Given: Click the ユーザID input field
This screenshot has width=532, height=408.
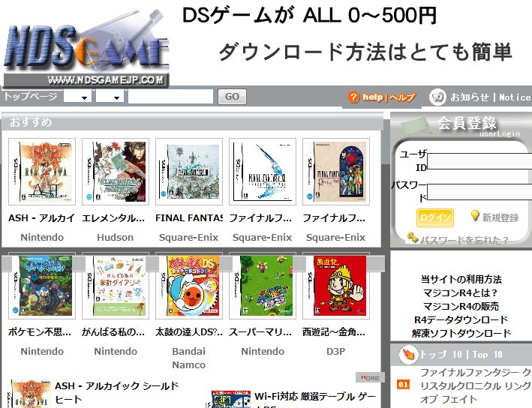Looking at the screenshot, I should pyautogui.click(x=479, y=161).
